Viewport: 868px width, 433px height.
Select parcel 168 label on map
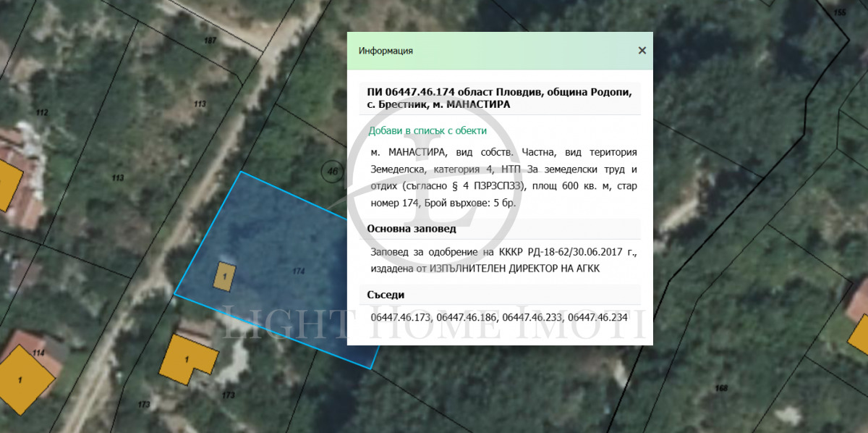720,389
